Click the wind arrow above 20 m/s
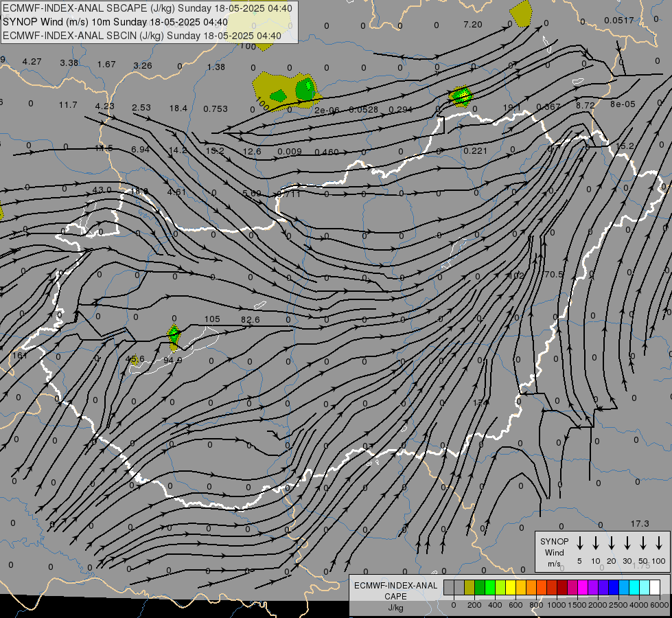 coord(612,543)
